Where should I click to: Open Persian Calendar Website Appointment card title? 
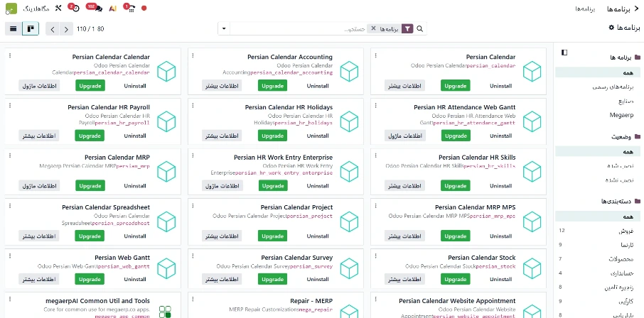coord(457,301)
